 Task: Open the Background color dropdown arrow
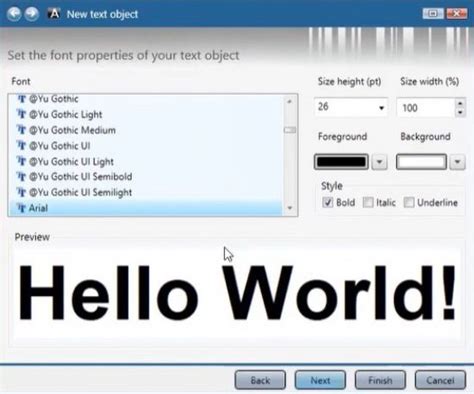tap(457, 162)
